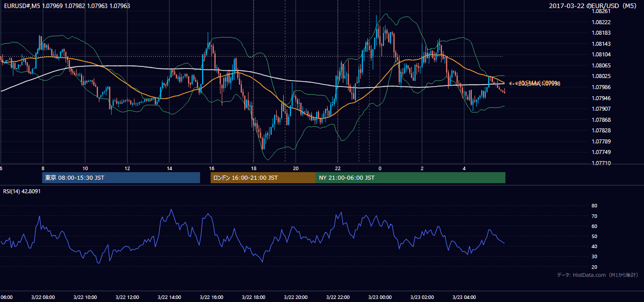Click hour label 4 under price chart

[465, 169]
